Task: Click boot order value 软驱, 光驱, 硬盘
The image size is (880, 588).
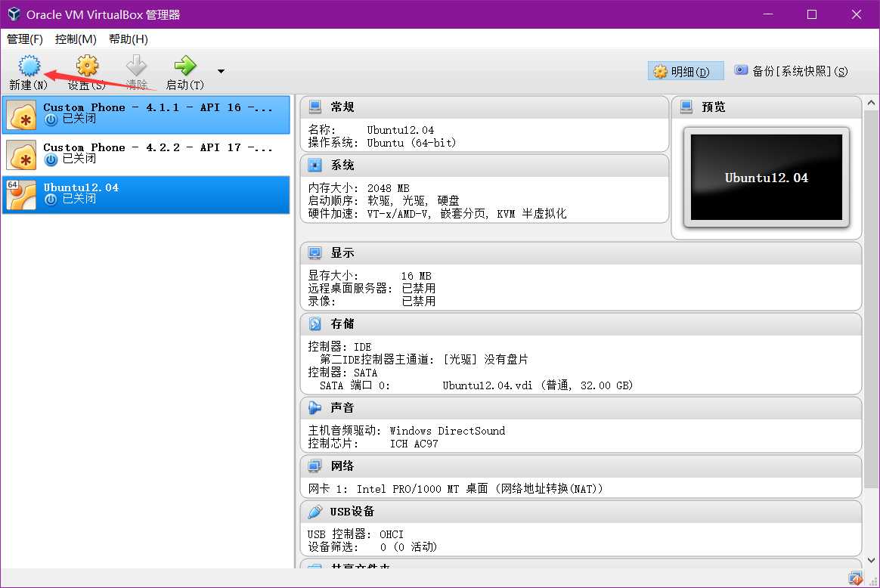Action: tap(413, 201)
